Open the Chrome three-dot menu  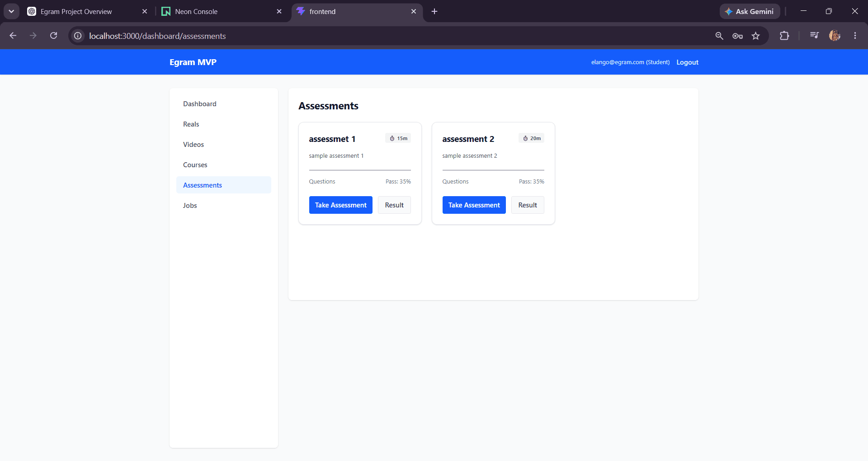coord(855,36)
